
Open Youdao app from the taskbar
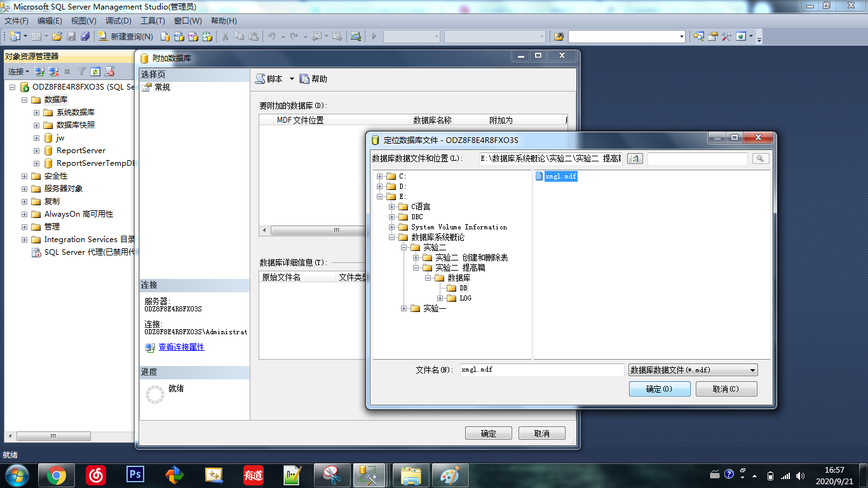[x=253, y=475]
